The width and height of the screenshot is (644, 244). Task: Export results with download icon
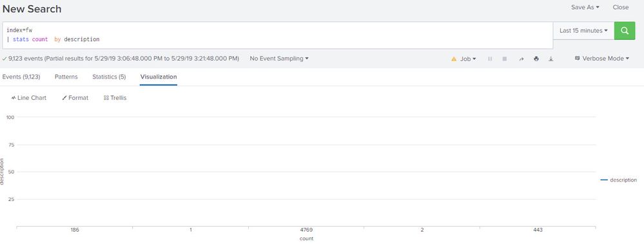click(551, 59)
